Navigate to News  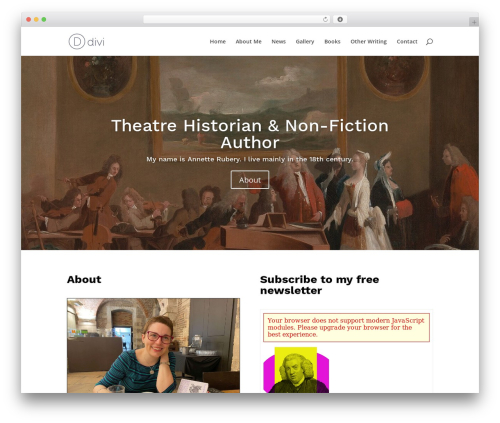[279, 42]
